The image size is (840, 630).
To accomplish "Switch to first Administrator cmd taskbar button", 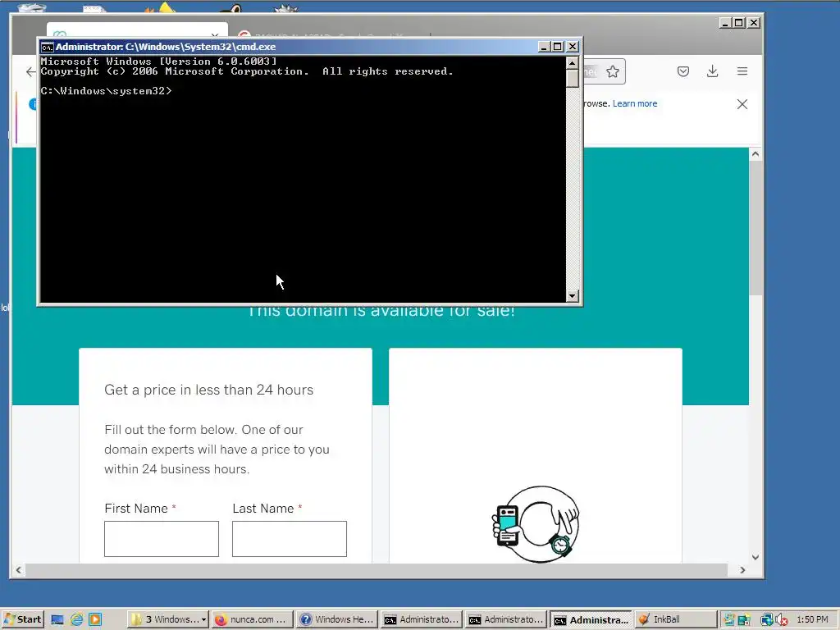I will click(421, 620).
